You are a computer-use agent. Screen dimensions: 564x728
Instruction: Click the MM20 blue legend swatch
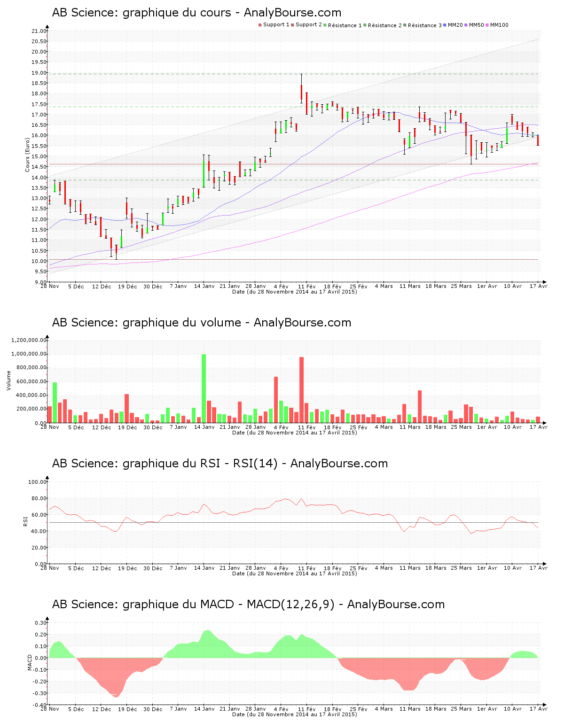click(x=445, y=25)
